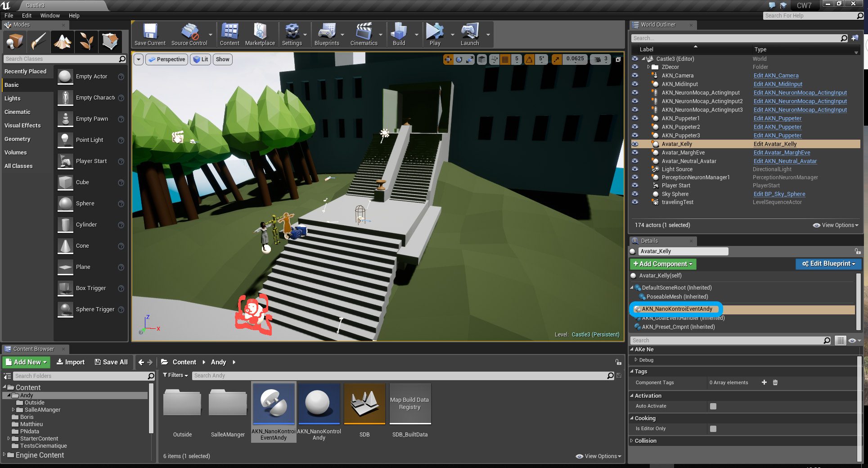The width and height of the screenshot is (868, 468).
Task: Click the Edit Blueprint button
Action: click(828, 264)
